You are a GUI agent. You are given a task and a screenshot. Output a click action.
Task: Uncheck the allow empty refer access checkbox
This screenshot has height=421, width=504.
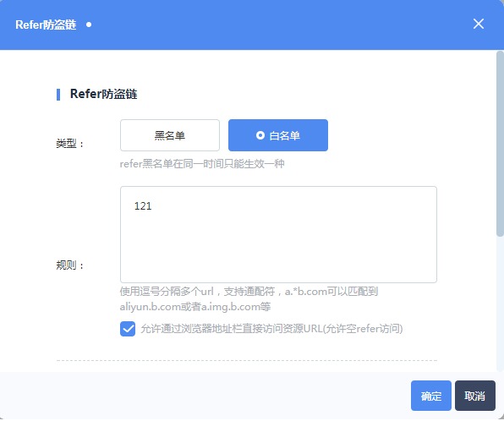point(128,329)
